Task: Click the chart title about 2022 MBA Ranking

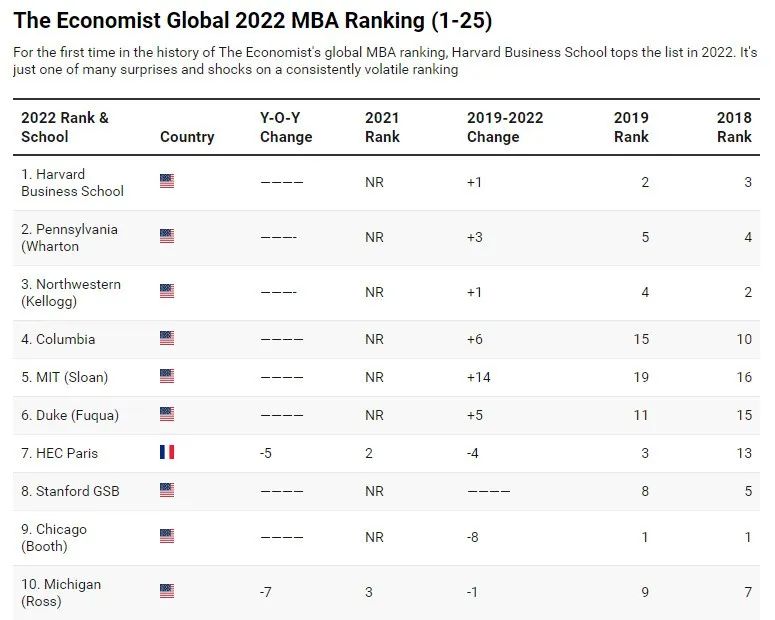Action: [253, 20]
